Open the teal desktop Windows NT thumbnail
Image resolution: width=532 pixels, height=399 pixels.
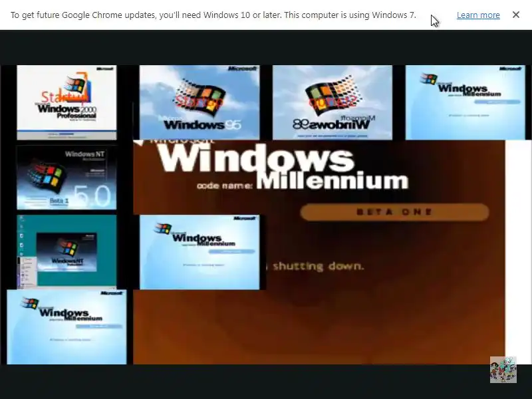tap(66, 251)
